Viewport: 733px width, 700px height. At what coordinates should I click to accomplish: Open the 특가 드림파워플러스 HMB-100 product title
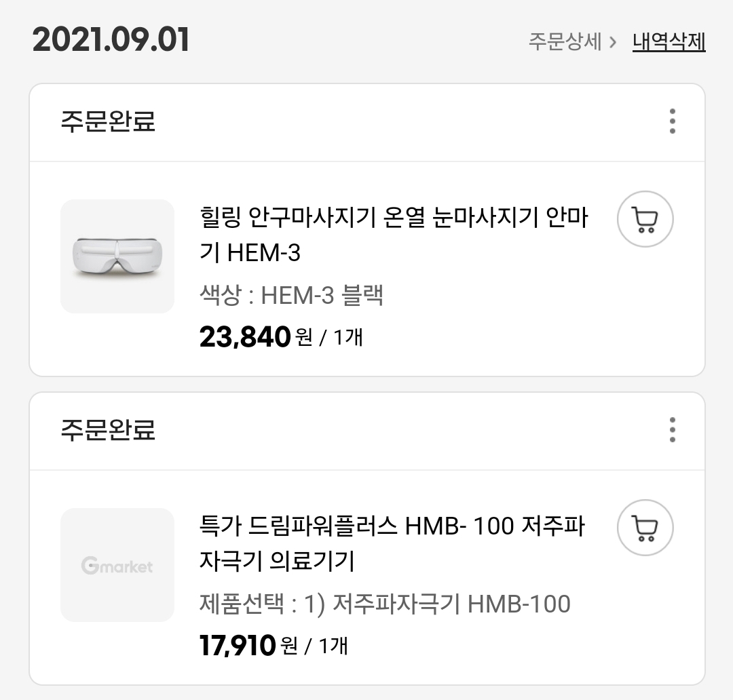[392, 543]
